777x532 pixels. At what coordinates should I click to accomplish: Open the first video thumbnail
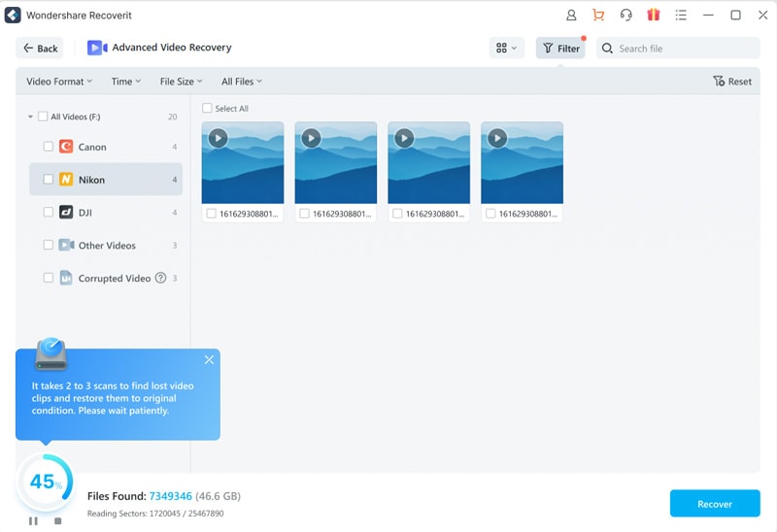coord(243,162)
